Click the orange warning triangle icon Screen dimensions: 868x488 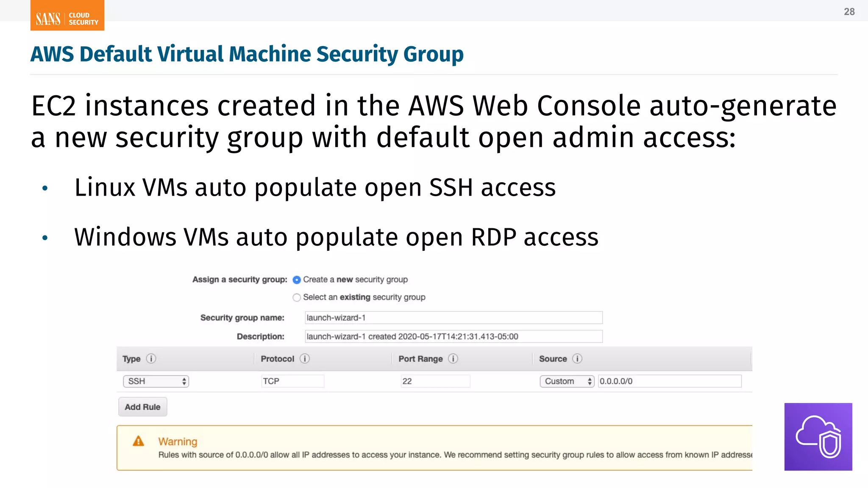(x=139, y=441)
